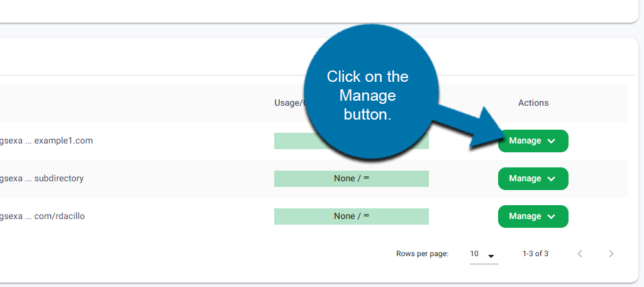
Task: Expand the chevron on example1.com's Manage button
Action: (x=552, y=141)
